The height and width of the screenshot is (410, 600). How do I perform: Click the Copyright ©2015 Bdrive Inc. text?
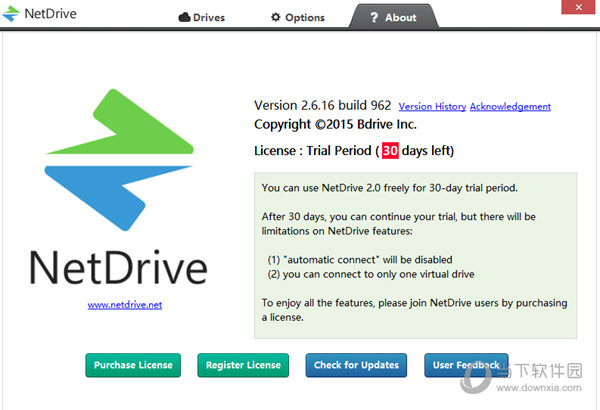click(x=335, y=124)
